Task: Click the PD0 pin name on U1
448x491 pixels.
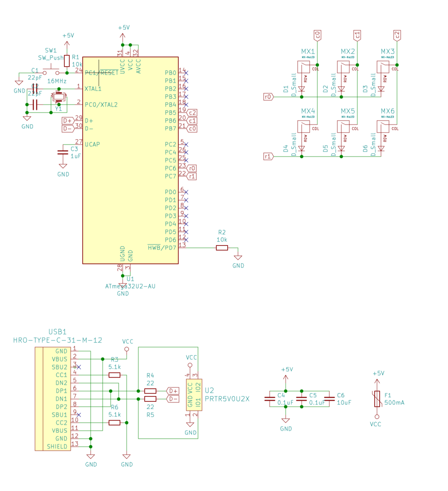Action: point(171,192)
